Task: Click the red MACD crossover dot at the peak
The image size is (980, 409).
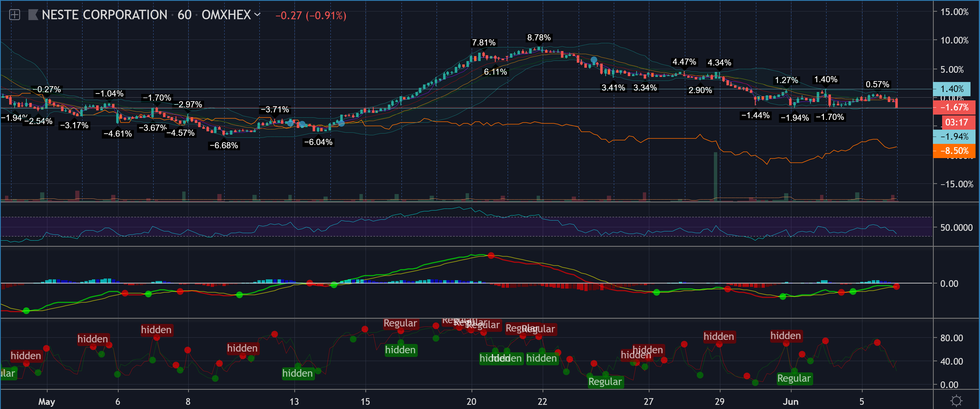Action: 491,256
